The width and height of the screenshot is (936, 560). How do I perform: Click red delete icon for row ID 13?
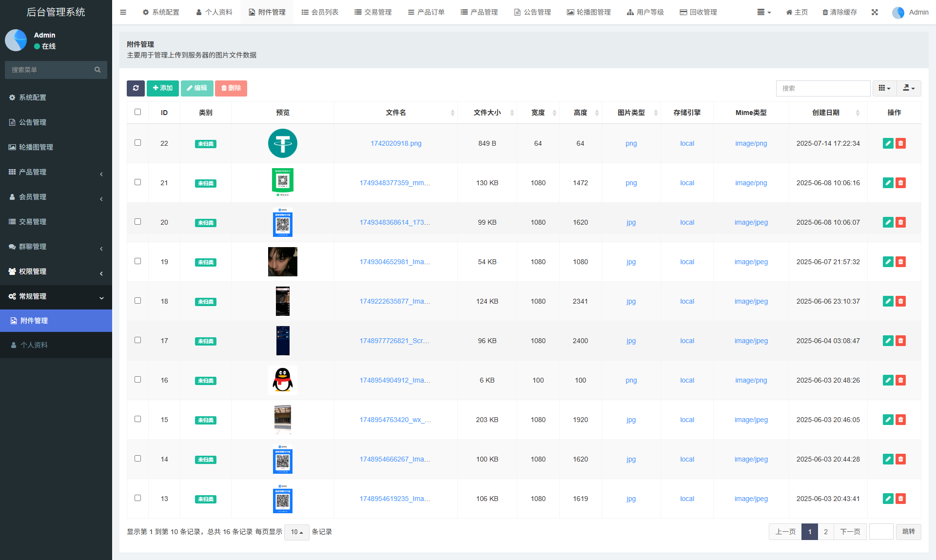tap(900, 499)
